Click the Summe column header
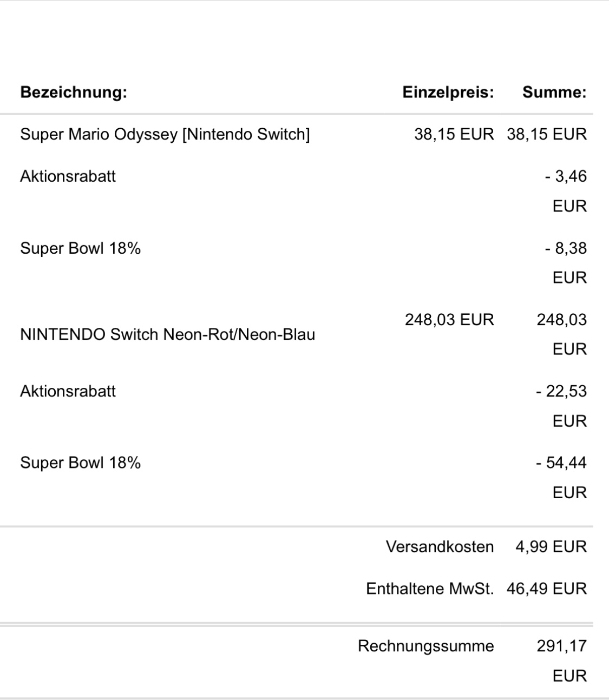 click(554, 93)
